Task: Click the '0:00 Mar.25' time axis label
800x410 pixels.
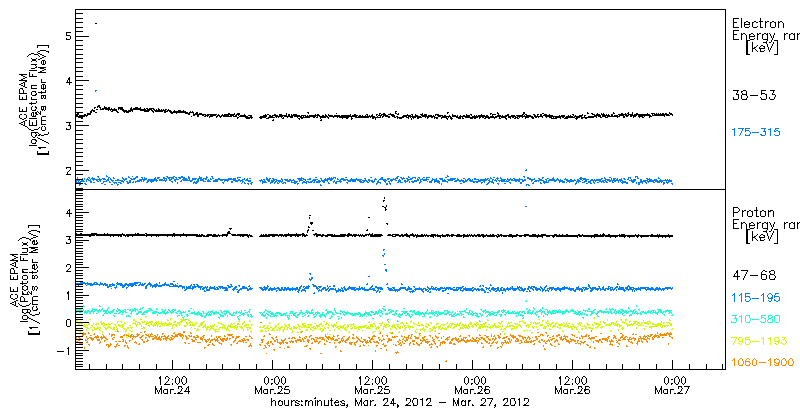Action: 272,386
